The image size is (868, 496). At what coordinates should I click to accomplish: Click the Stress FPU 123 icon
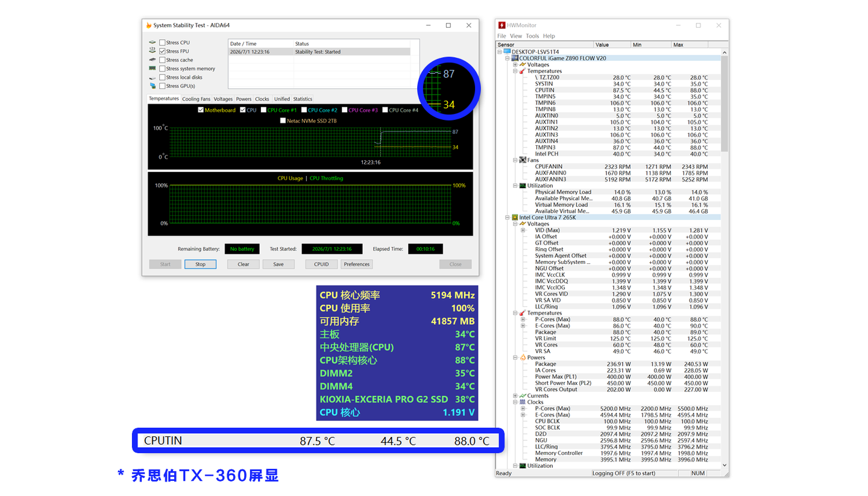pos(153,51)
